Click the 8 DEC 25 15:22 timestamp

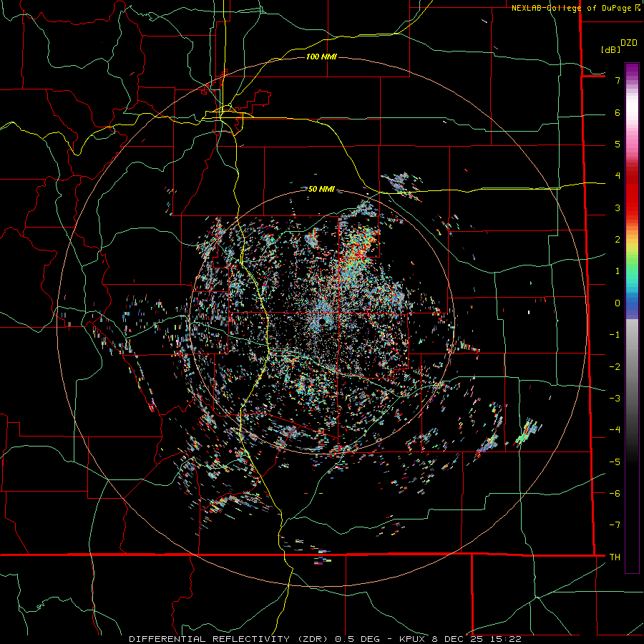coord(477,639)
